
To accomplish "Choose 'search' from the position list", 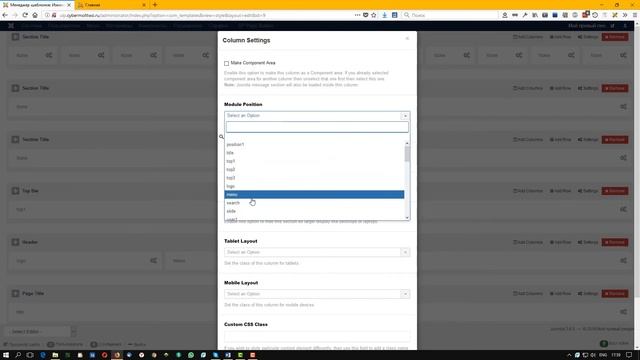I will (314, 203).
